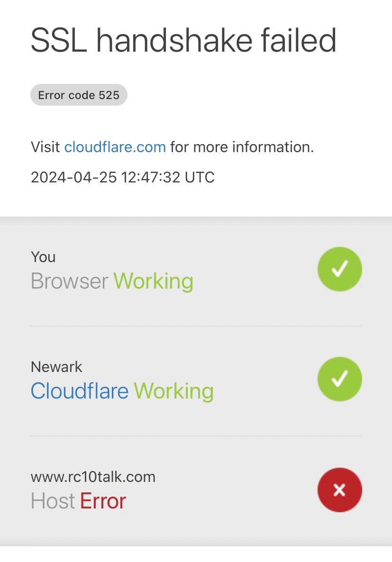This screenshot has height=562, width=392.
Task: Click the Error code 525 badge
Action: [79, 95]
